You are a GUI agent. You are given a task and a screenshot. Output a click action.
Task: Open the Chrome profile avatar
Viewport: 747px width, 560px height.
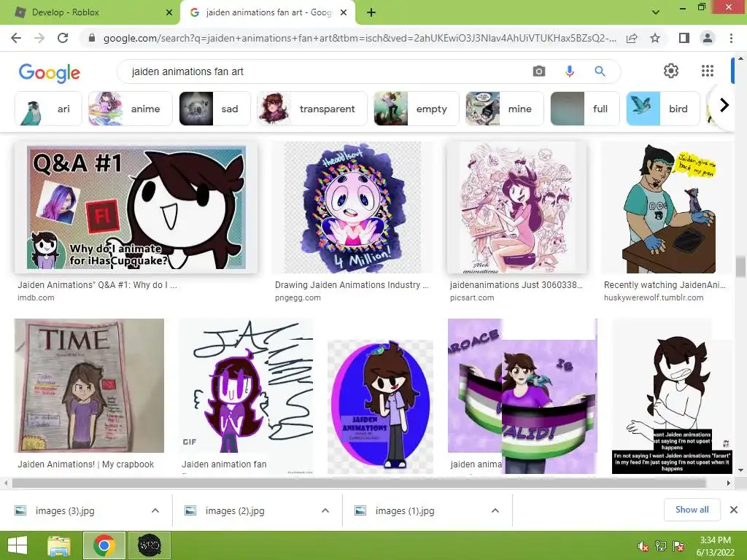708,38
